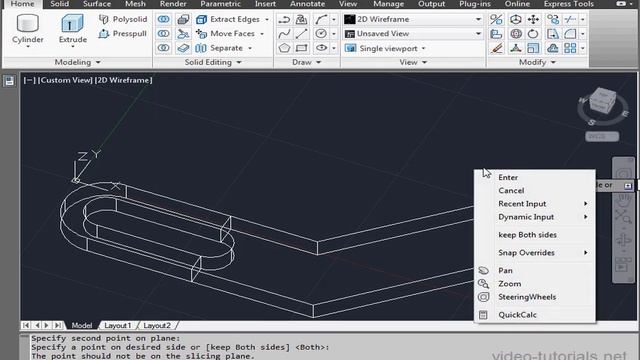The height and width of the screenshot is (360, 640).
Task: Click the [Custom View] viewport control
Action: (65, 80)
